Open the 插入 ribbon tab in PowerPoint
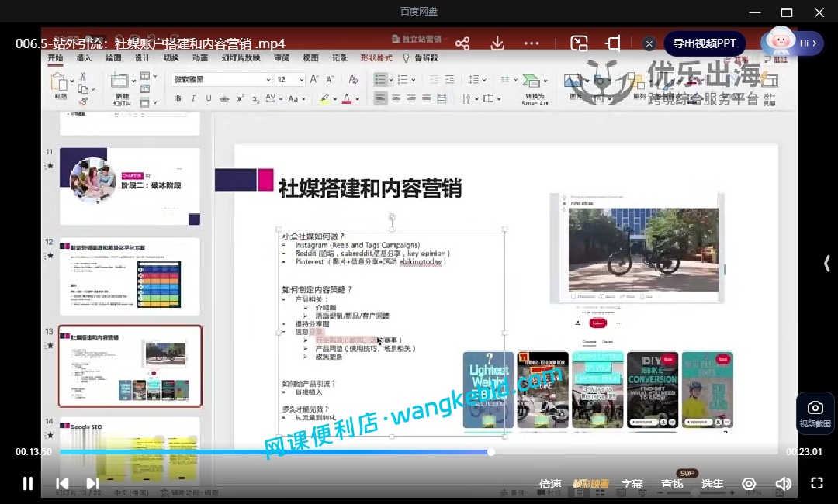838x504 pixels. click(x=84, y=57)
